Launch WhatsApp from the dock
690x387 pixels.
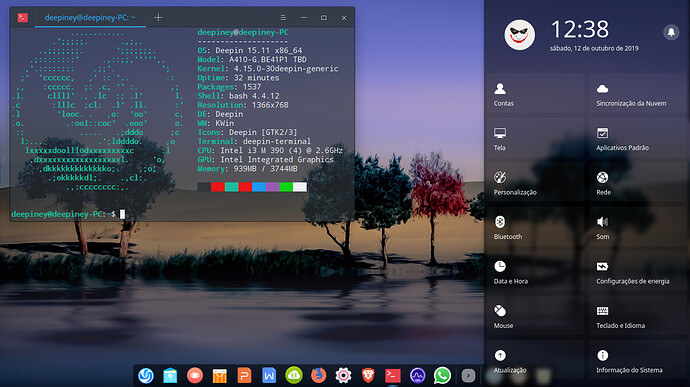tap(442, 376)
